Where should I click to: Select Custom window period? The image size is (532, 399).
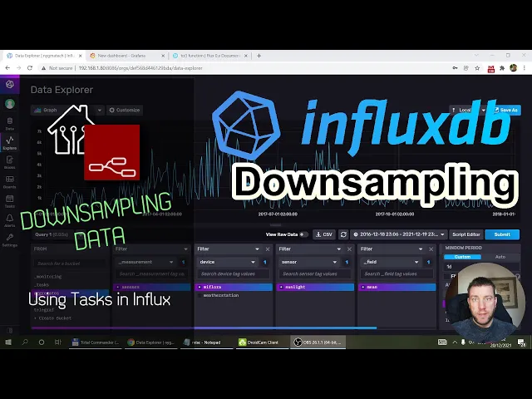pos(462,257)
